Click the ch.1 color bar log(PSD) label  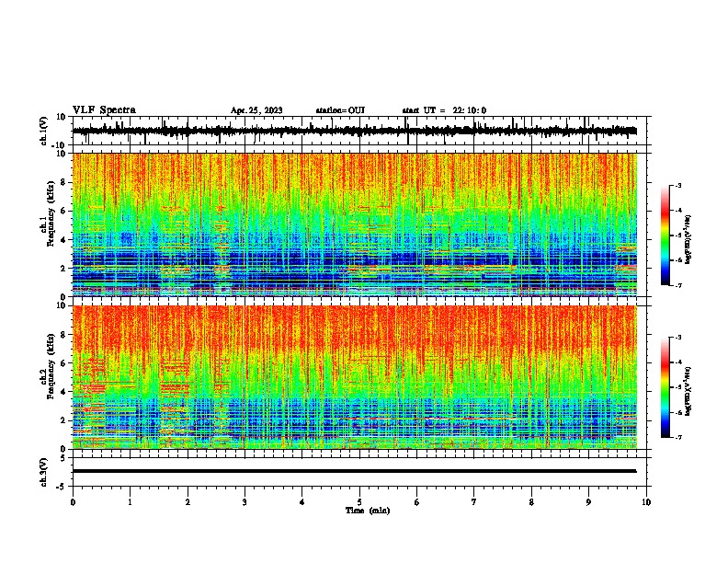(x=688, y=239)
